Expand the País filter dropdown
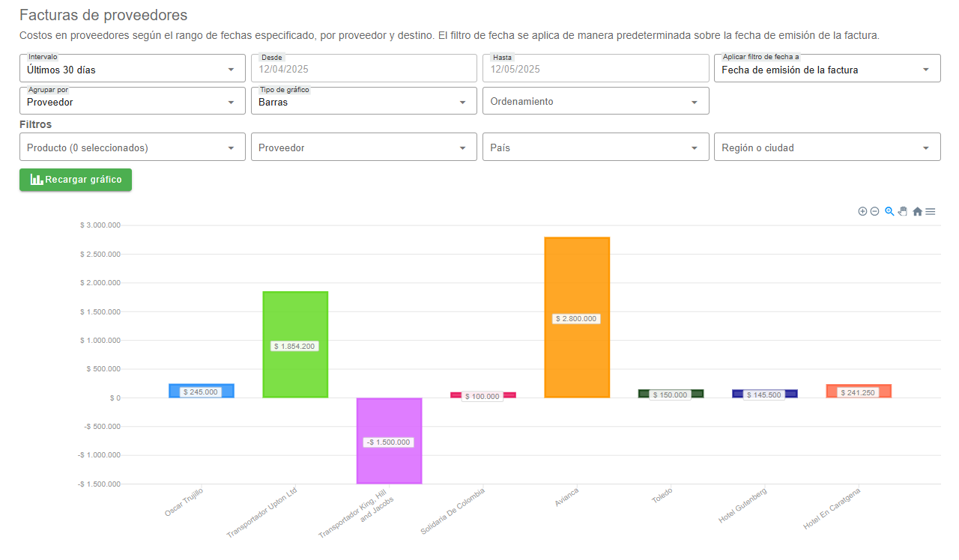 (595, 147)
